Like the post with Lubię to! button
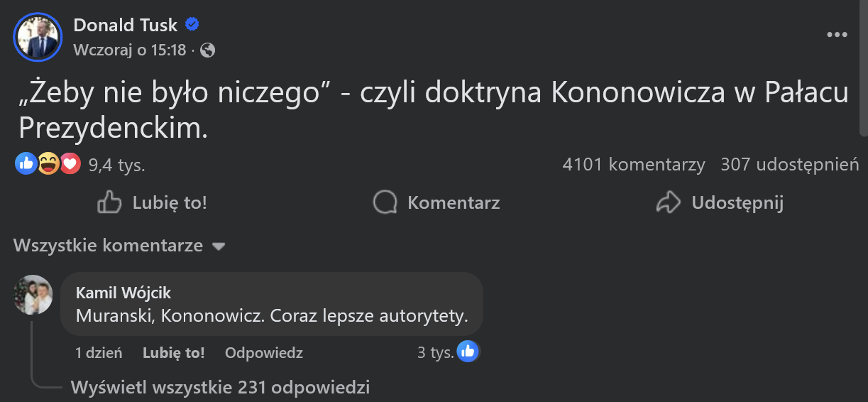 (153, 203)
